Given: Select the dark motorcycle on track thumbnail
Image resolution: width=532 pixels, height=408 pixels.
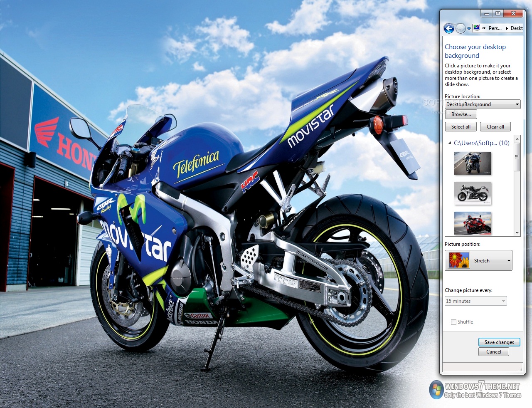Looking at the screenshot, I should pos(473,163).
